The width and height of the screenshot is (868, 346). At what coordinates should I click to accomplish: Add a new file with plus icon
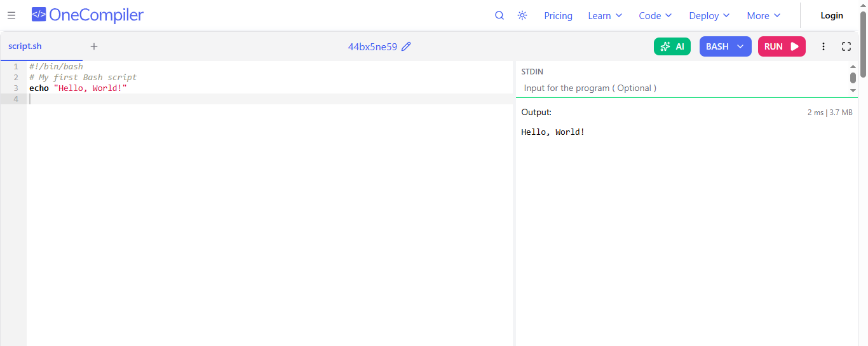(94, 46)
